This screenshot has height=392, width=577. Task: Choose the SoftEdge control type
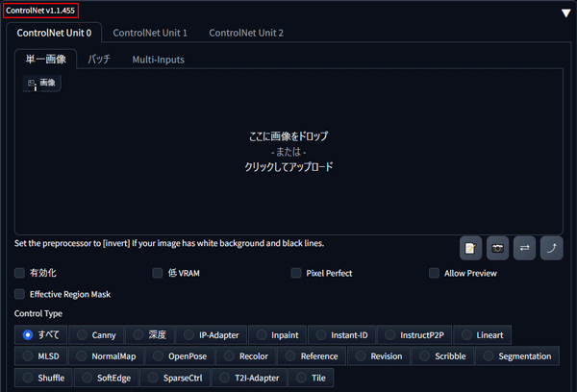coord(107,378)
